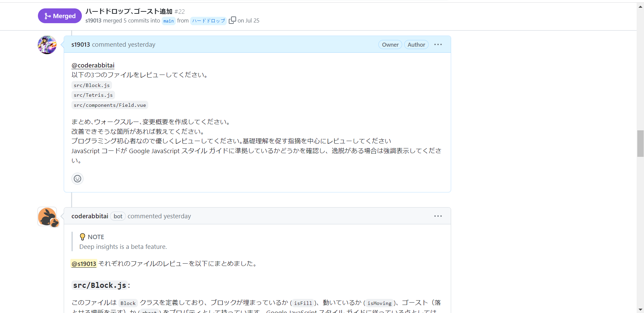Click the ハードドロップ branch label

tap(208, 20)
